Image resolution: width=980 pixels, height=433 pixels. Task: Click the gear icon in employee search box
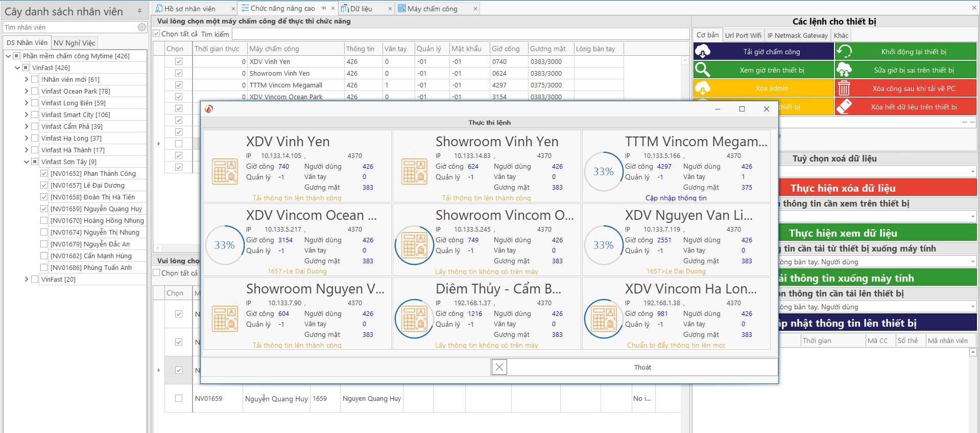[141, 27]
